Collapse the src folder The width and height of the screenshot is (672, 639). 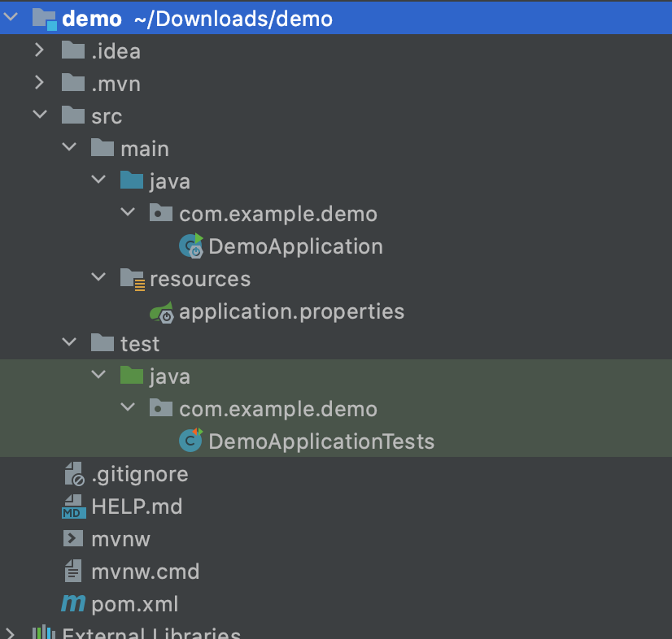coord(40,115)
